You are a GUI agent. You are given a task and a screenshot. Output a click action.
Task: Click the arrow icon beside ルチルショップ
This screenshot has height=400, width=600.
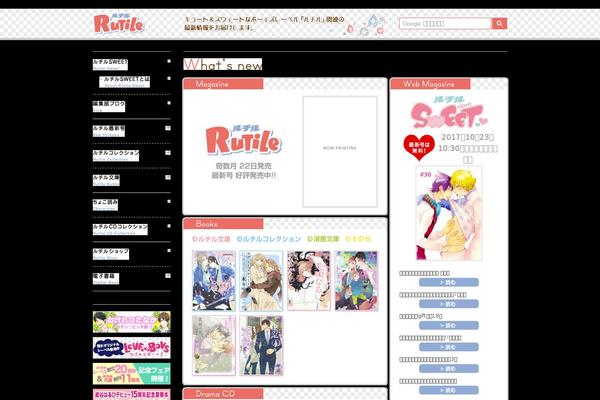pos(169,251)
